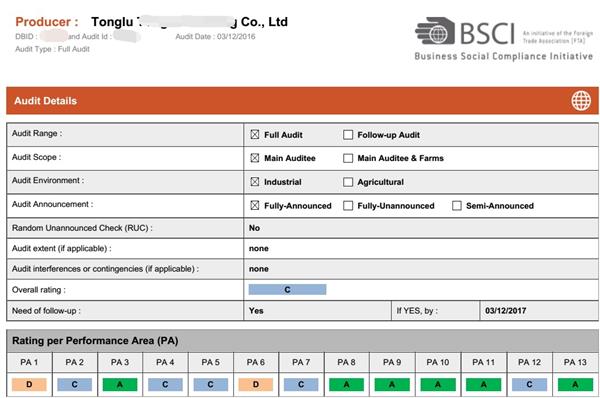Viewport: 600px width, 398px height.
Task: Click the Overall rating C swatch
Action: pos(287,290)
